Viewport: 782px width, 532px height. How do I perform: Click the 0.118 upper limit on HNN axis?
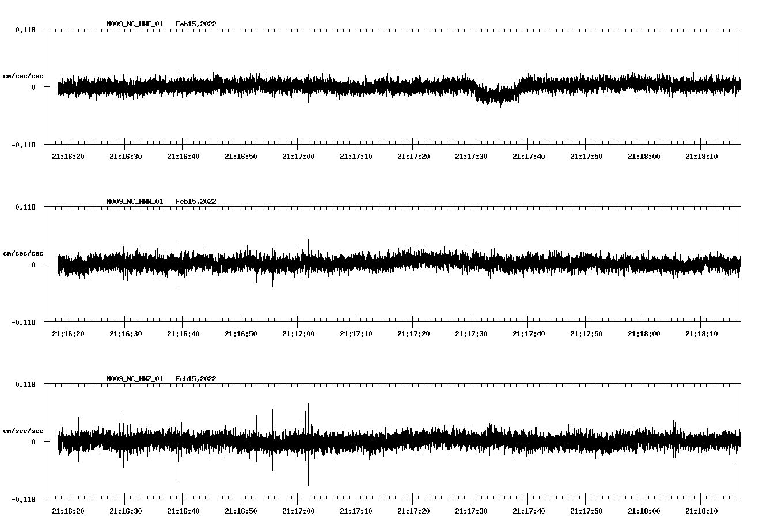pyautogui.click(x=25, y=207)
